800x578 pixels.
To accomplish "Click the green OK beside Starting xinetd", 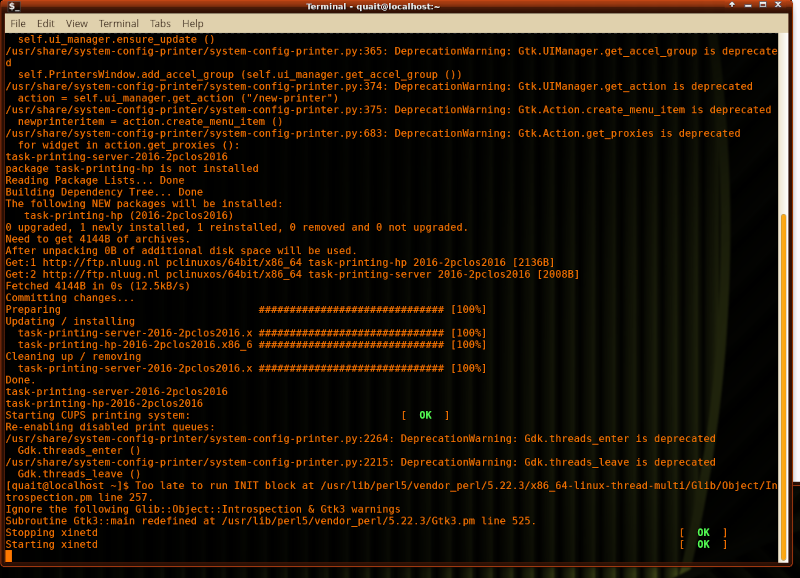I will (x=703, y=545).
